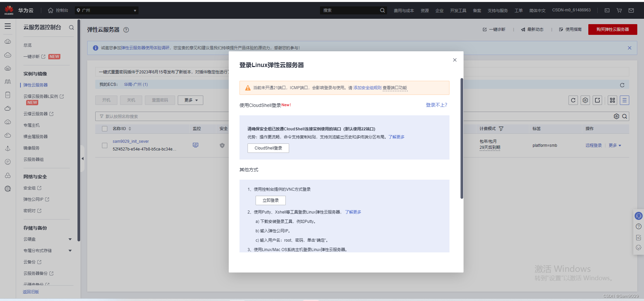Dismiss the survey notice banner
The image size is (644, 301).
[x=630, y=48]
